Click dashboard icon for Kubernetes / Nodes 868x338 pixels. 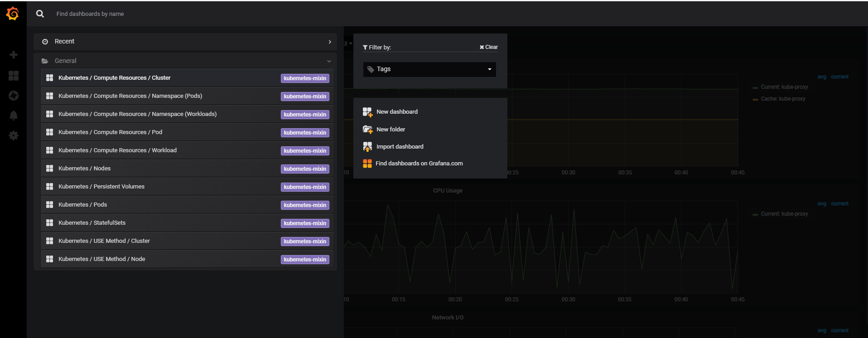pos(50,169)
